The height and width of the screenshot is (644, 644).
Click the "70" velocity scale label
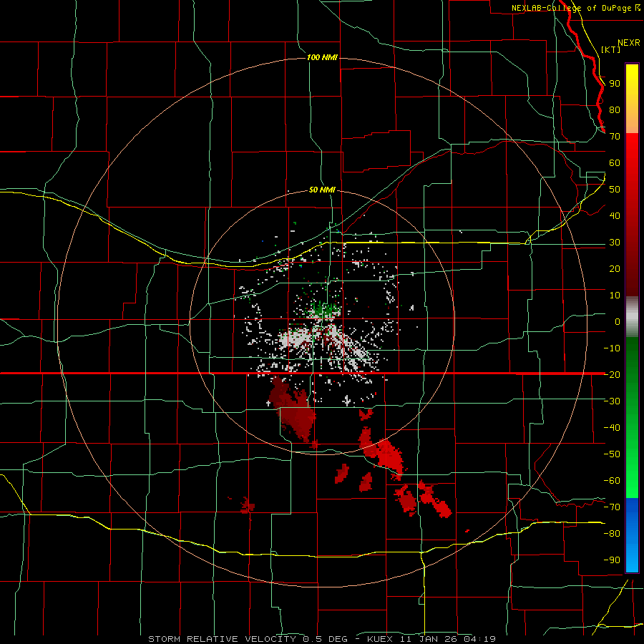(615, 137)
